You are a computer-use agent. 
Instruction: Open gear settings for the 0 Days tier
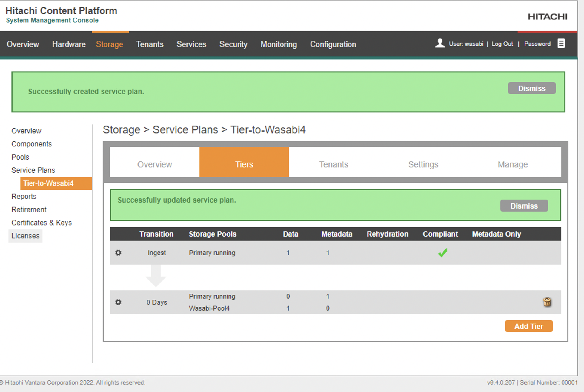point(118,302)
